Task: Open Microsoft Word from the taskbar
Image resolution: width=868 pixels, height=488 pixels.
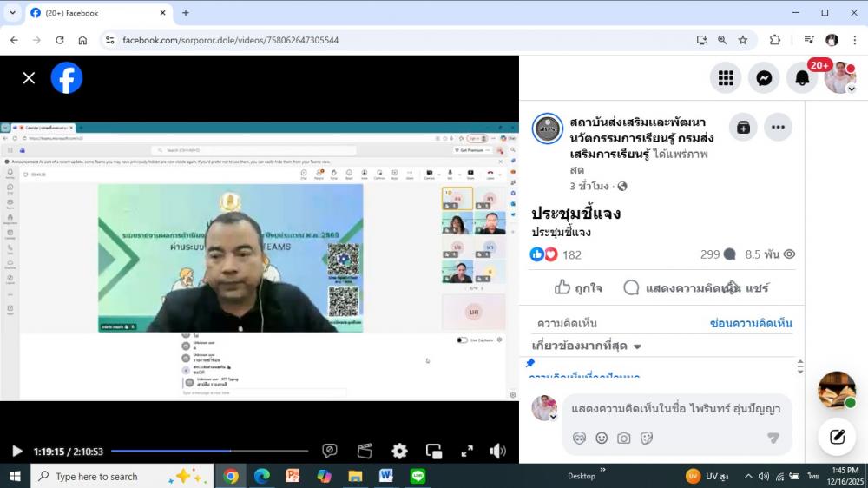Action: pyautogui.click(x=386, y=476)
